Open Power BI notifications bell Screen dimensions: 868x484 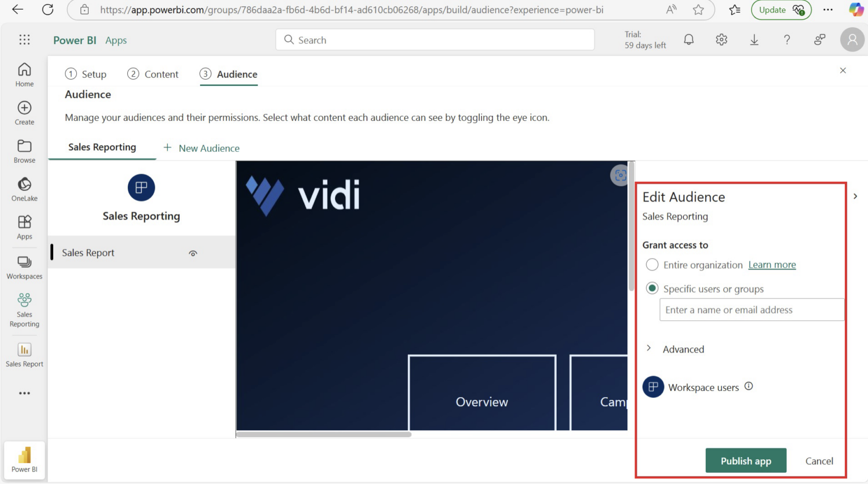pos(688,40)
